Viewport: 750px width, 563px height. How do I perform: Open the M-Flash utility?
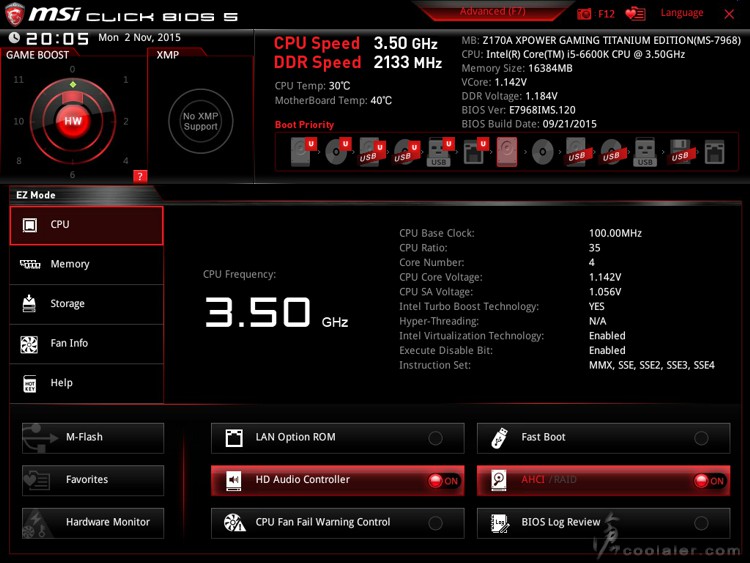(x=93, y=438)
